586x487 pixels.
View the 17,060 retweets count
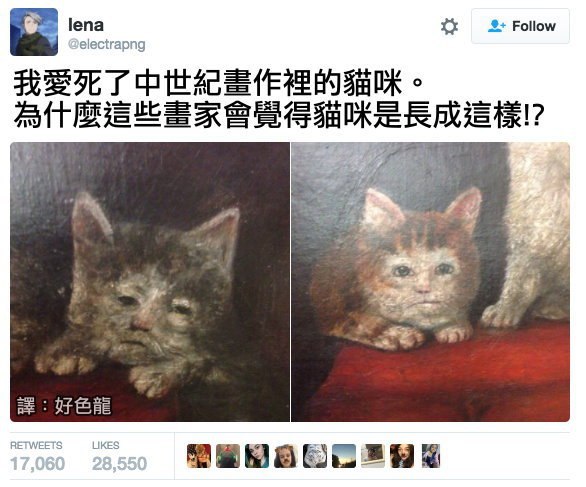coord(37,463)
